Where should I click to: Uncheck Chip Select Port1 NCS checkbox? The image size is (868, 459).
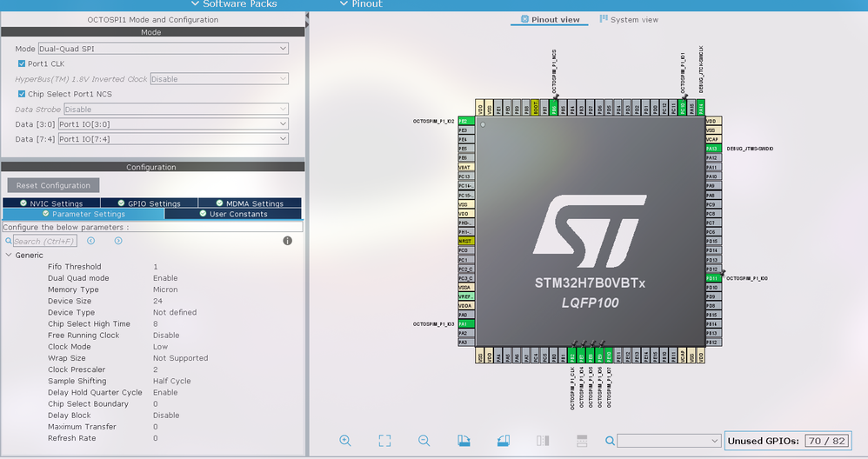[x=22, y=94]
